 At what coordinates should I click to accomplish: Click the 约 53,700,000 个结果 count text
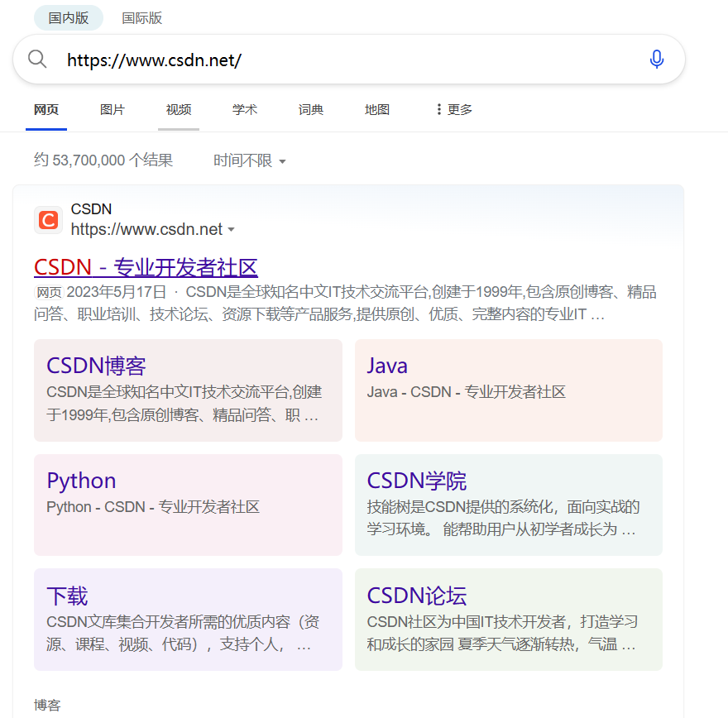[x=103, y=160]
